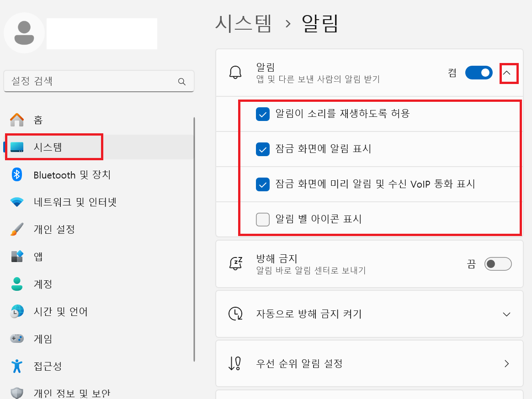
Task: Uncheck 알림이 소리를 재생하도록 허용
Action: click(263, 115)
